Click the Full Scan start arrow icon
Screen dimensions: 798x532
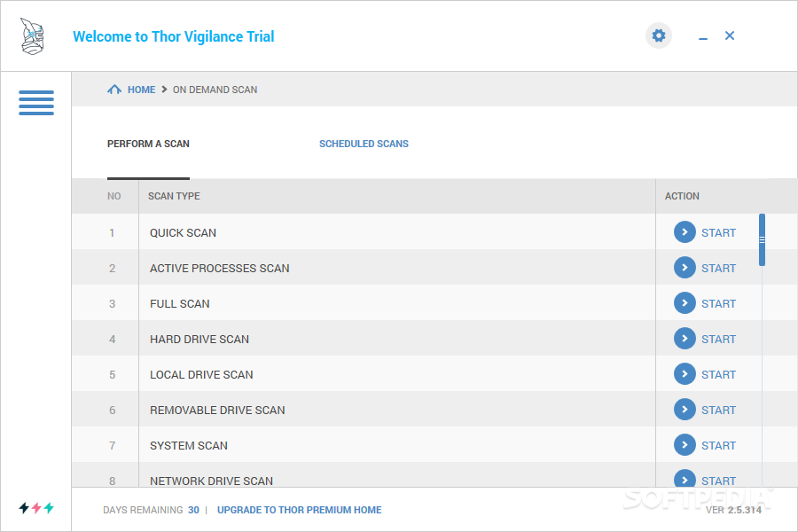[685, 303]
